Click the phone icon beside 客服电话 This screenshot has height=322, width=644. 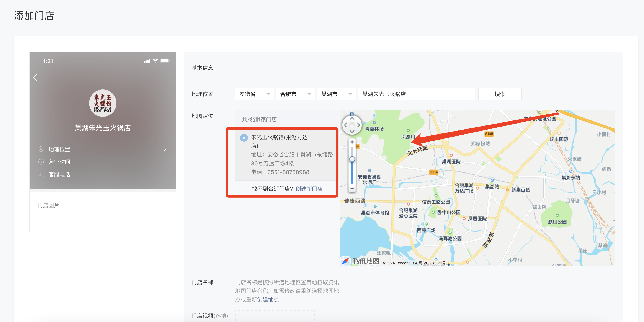pos(41,174)
